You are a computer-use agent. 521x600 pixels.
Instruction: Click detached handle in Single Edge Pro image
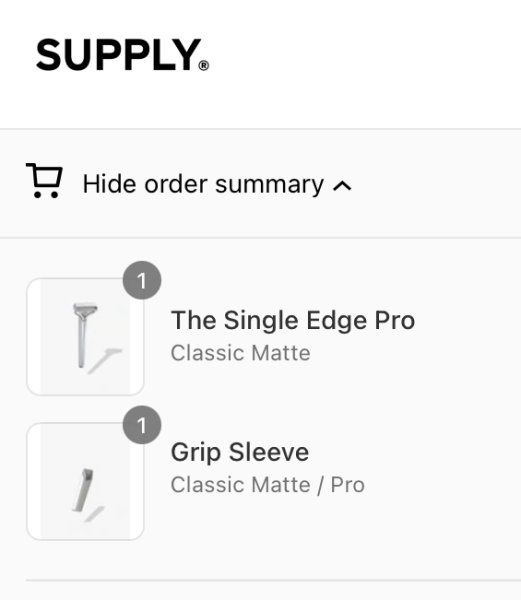[104, 360]
